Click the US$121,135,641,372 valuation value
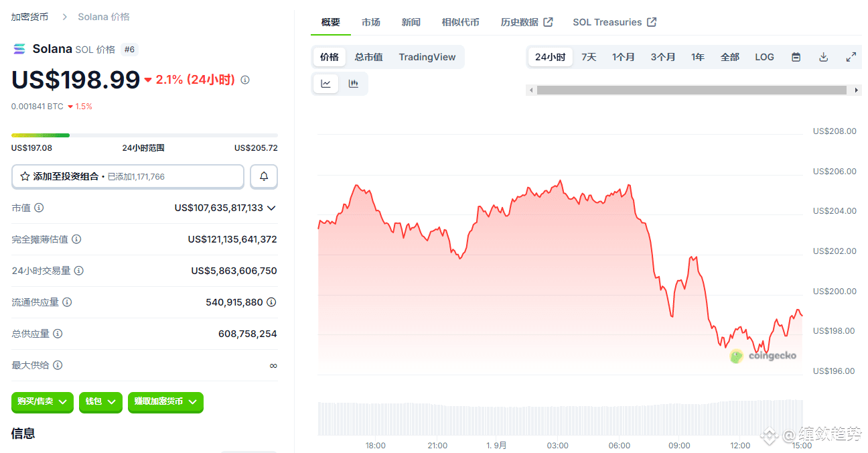 coord(232,239)
